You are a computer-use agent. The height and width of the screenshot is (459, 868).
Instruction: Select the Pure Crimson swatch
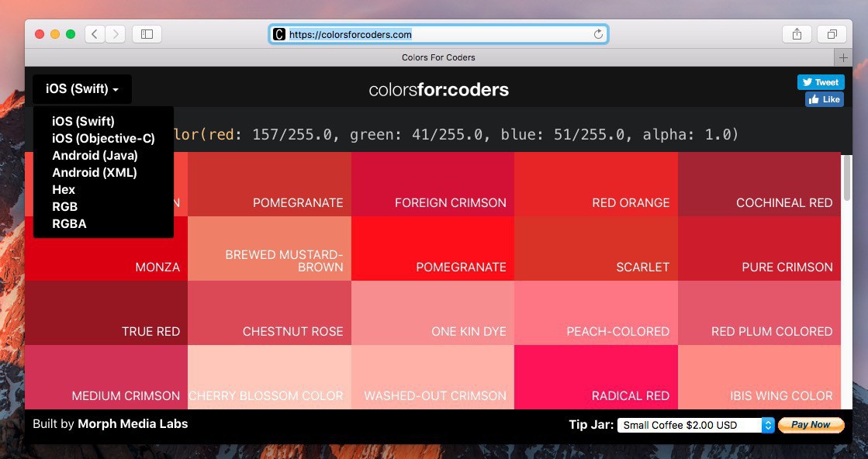coord(759,248)
